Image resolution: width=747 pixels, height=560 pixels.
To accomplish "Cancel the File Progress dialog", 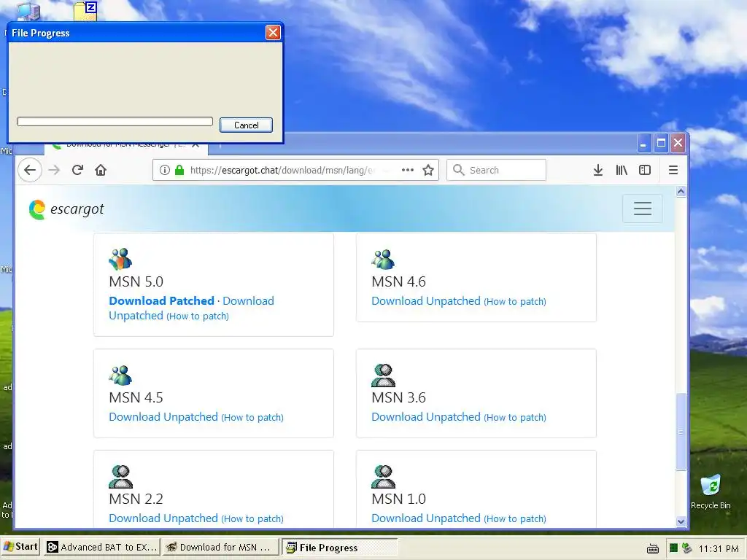I will (x=247, y=125).
